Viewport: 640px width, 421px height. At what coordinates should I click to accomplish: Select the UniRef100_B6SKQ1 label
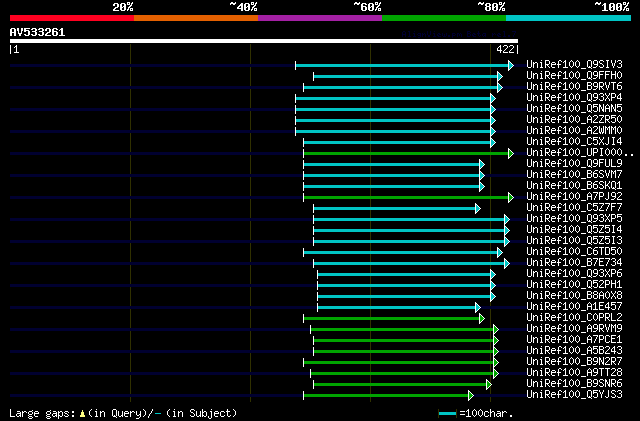pyautogui.click(x=574, y=186)
